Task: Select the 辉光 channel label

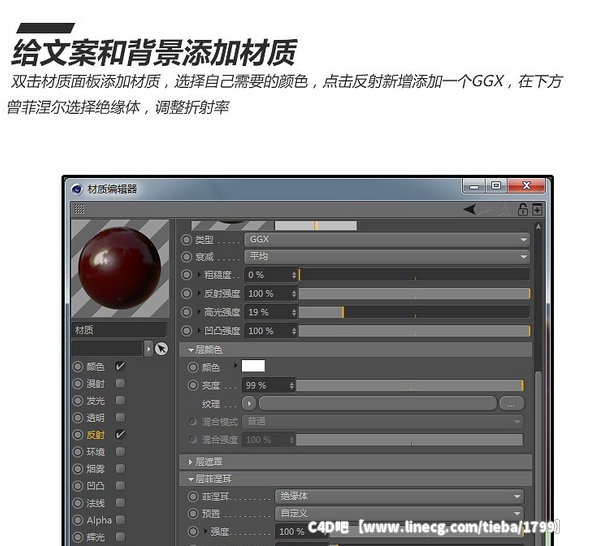Action: point(95,537)
